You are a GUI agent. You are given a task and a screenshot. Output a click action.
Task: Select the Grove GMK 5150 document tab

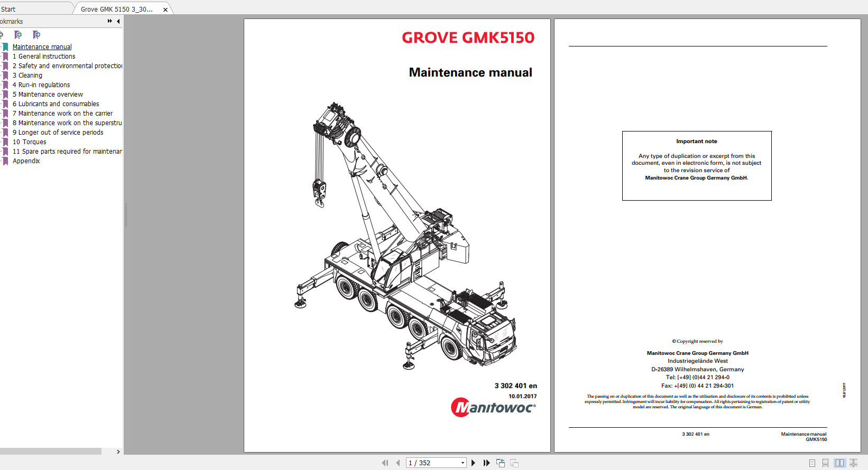point(117,9)
